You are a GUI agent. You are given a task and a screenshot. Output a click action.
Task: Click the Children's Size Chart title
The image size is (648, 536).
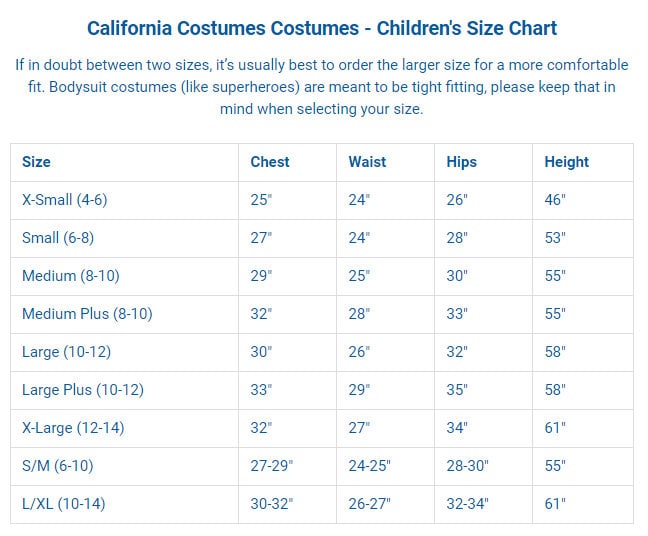(322, 29)
